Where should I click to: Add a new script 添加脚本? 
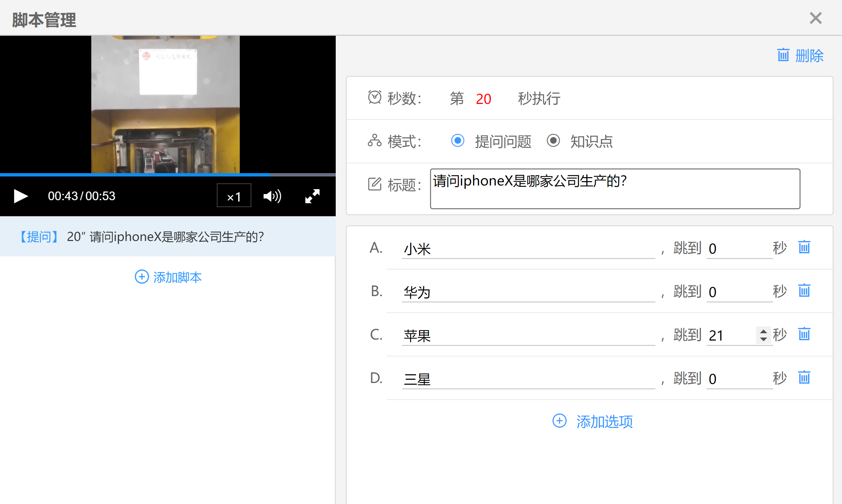point(168,277)
